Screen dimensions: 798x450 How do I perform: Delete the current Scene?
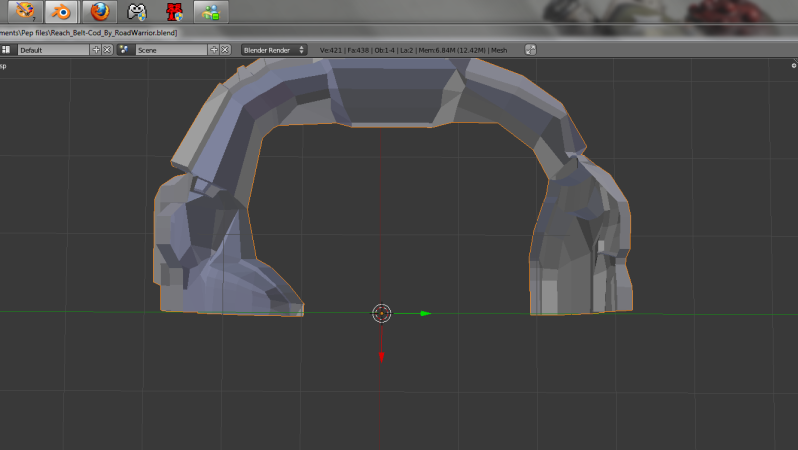point(225,50)
